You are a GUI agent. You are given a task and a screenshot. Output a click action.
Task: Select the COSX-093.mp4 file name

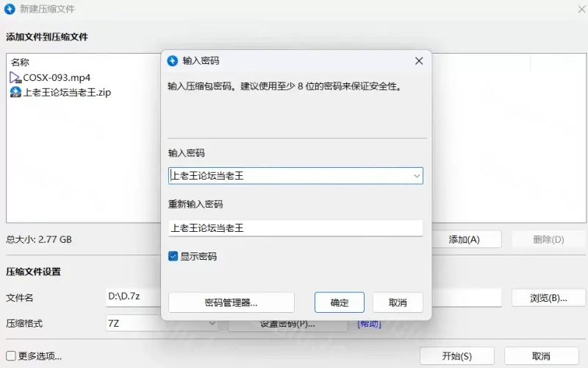[x=57, y=78]
